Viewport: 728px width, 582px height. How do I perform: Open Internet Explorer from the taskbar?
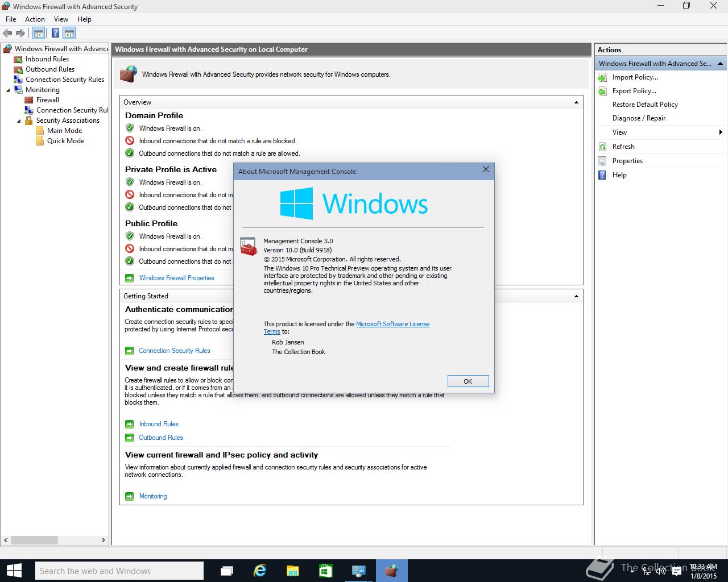[x=260, y=571]
